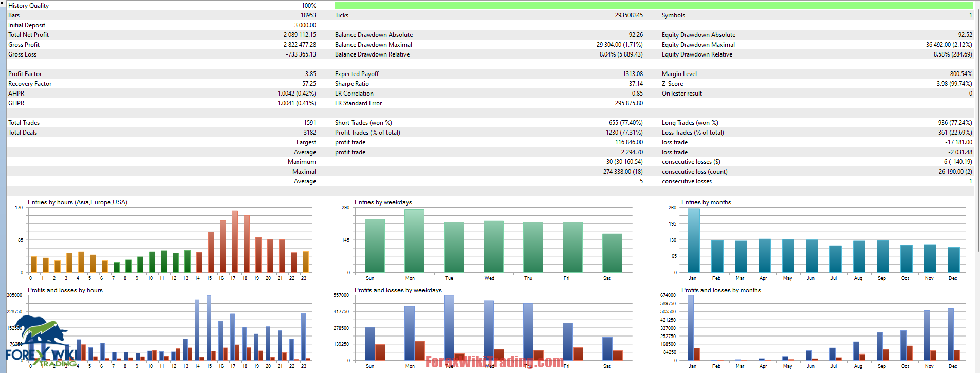Click the Initial Deposit value 3 000.00
The image size is (980, 373).
(305, 25)
